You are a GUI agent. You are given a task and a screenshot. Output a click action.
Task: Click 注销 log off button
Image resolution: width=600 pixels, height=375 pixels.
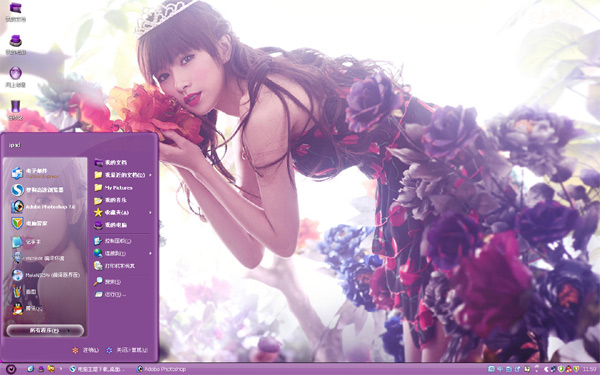click(x=85, y=350)
